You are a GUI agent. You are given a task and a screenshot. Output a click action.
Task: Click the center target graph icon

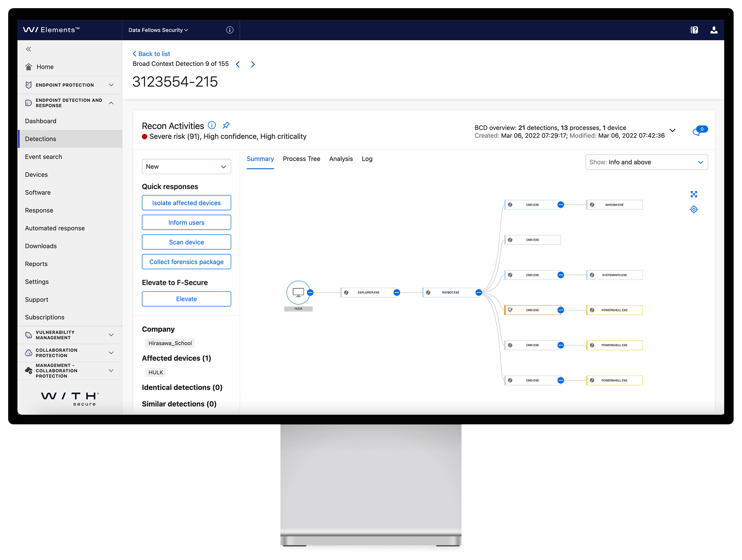click(x=694, y=210)
